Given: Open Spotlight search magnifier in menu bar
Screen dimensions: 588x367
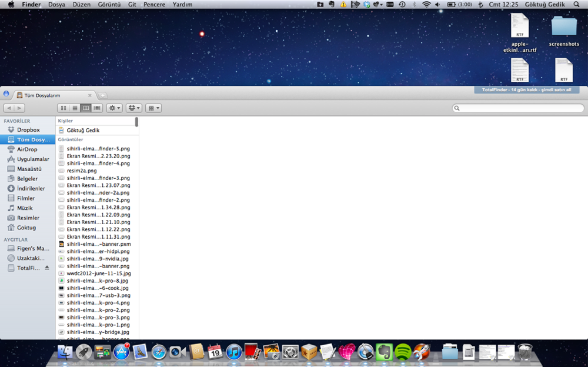Looking at the screenshot, I should coord(576,4).
